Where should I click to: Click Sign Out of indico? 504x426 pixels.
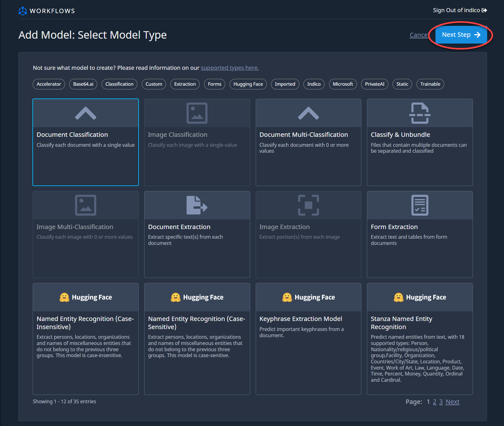coord(460,10)
